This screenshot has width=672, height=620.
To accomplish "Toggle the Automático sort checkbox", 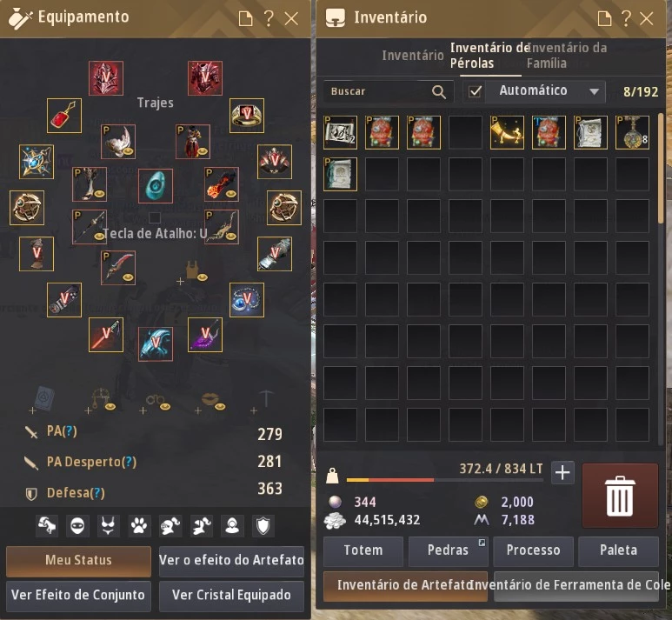I will tap(475, 91).
